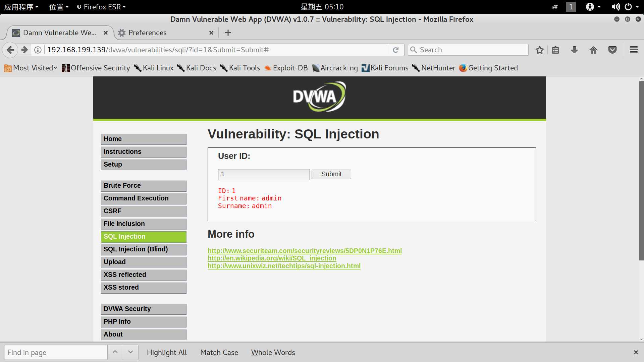
Task: Select the SQL Injection menu item
Action: pos(144,237)
